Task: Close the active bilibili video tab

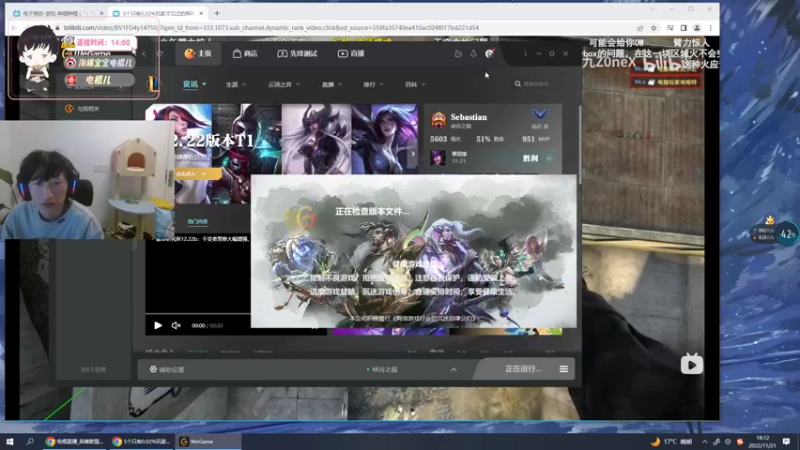Action: 201,13
